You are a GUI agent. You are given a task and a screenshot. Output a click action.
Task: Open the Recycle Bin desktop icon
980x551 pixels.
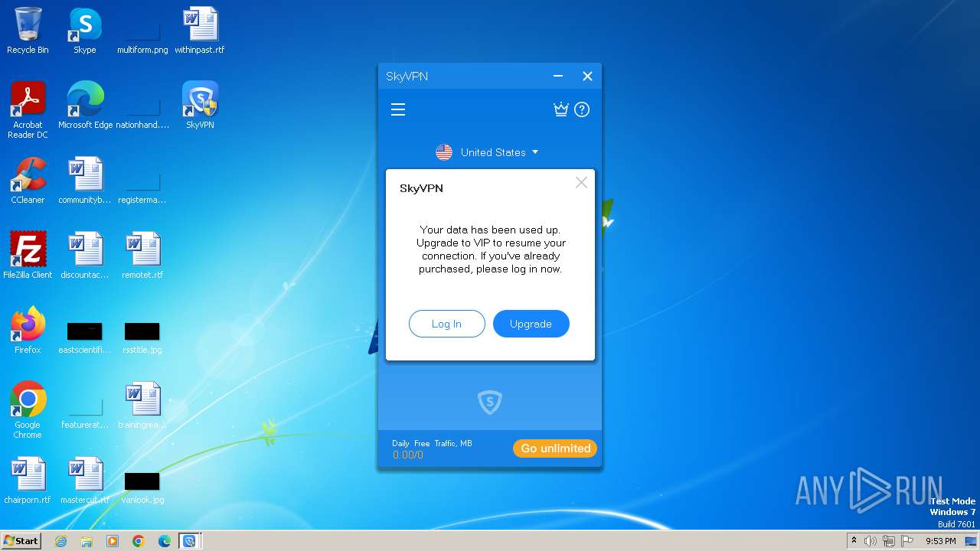tap(28, 31)
